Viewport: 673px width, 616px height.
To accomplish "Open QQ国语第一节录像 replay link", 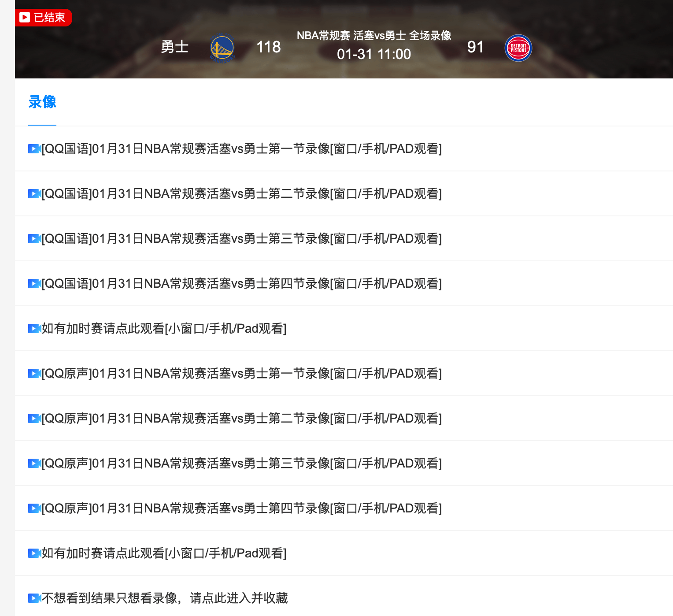I will tap(241, 149).
